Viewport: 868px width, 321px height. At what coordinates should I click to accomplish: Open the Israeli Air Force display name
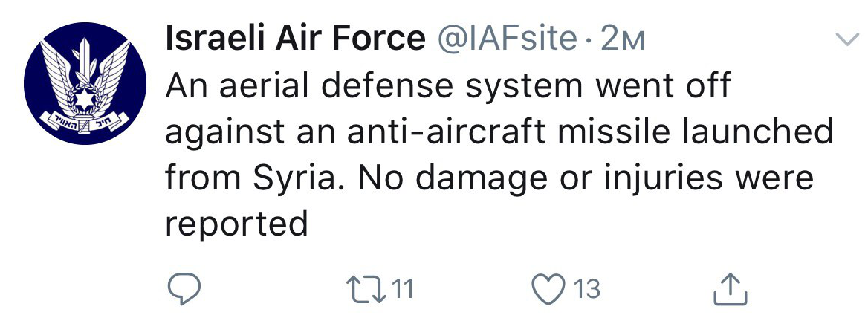click(295, 39)
